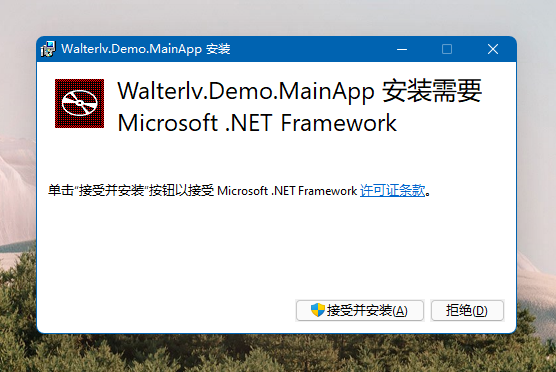Decline setup with the 拒绝(D) button
The width and height of the screenshot is (556, 372).
pos(467,311)
